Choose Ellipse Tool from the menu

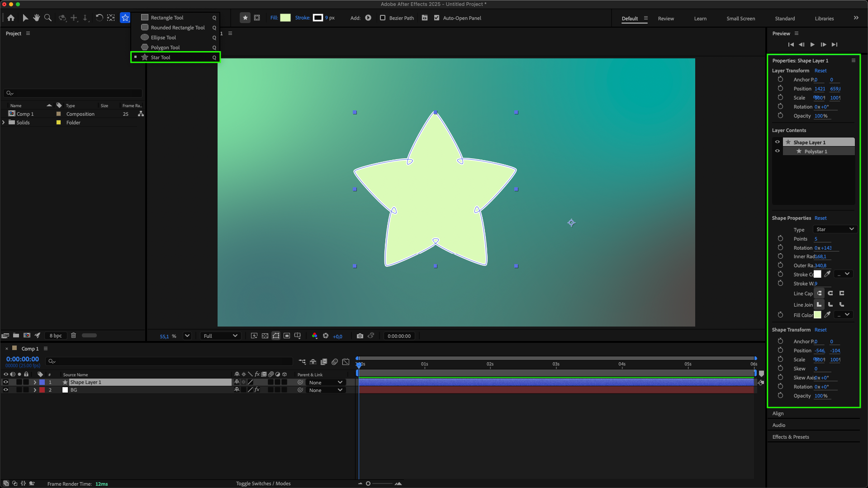163,38
